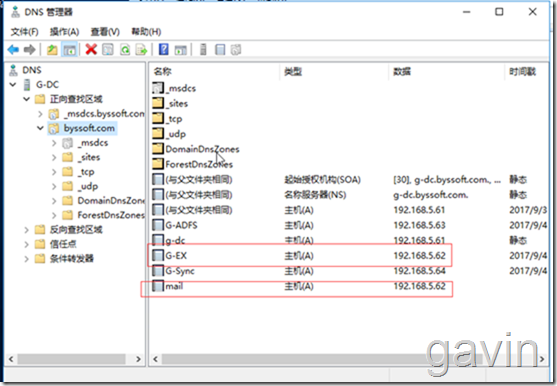Viewport: 557px width, 386px height.
Task: Select the DNS root node in tree
Action: coord(32,70)
